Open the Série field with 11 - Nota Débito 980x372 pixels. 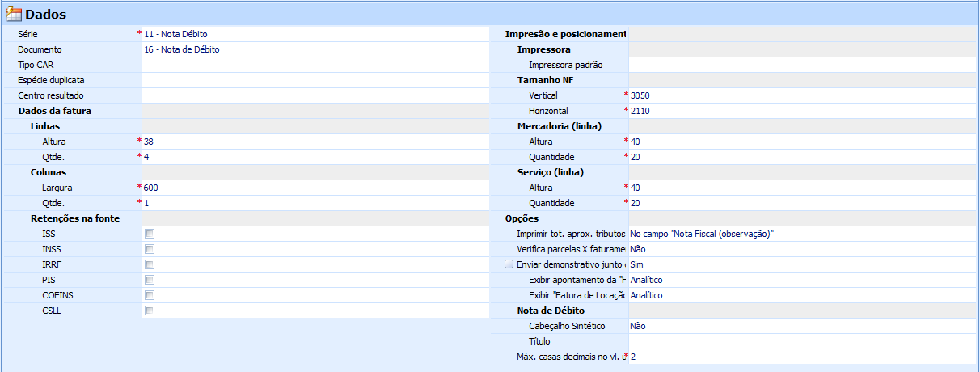pos(315,34)
